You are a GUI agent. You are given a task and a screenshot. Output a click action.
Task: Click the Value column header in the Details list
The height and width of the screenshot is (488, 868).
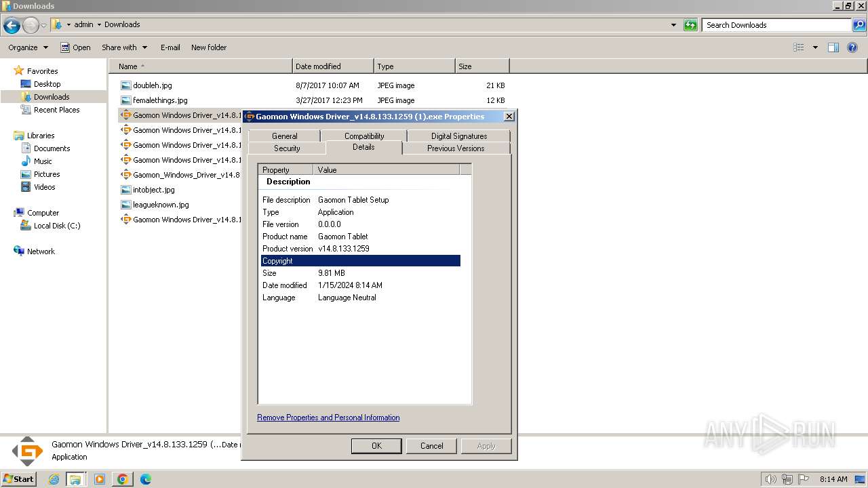pos(386,169)
